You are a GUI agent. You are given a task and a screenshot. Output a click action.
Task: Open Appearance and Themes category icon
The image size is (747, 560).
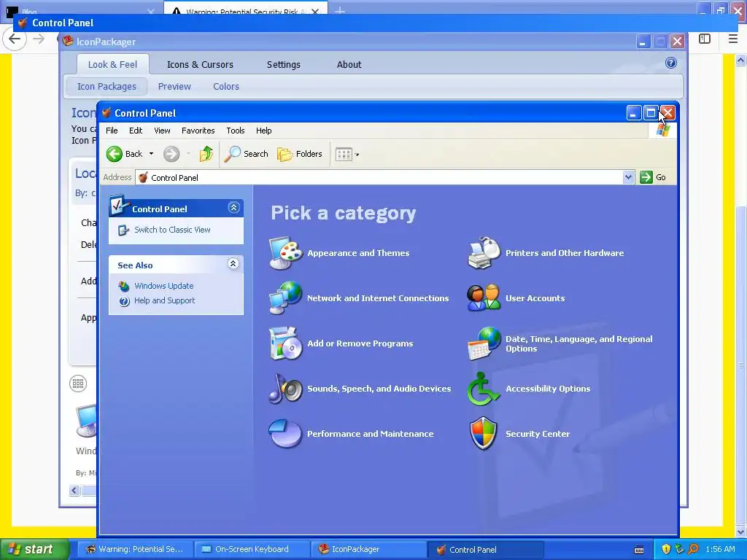coord(285,252)
